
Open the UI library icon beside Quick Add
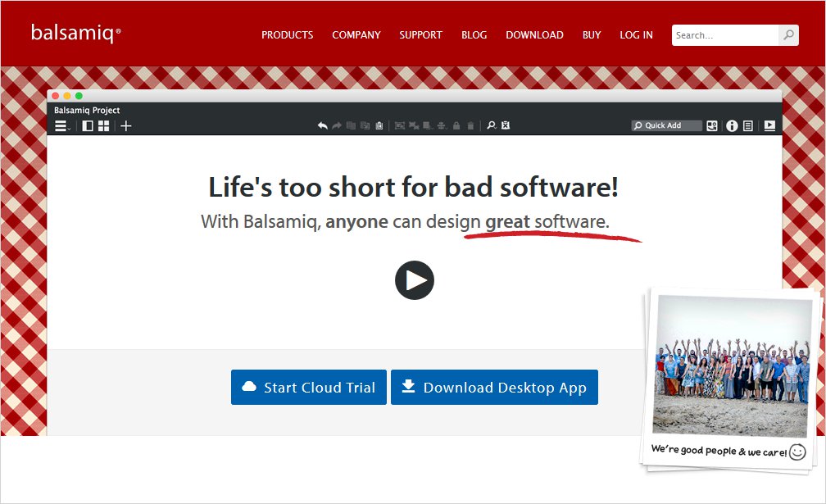click(x=712, y=126)
